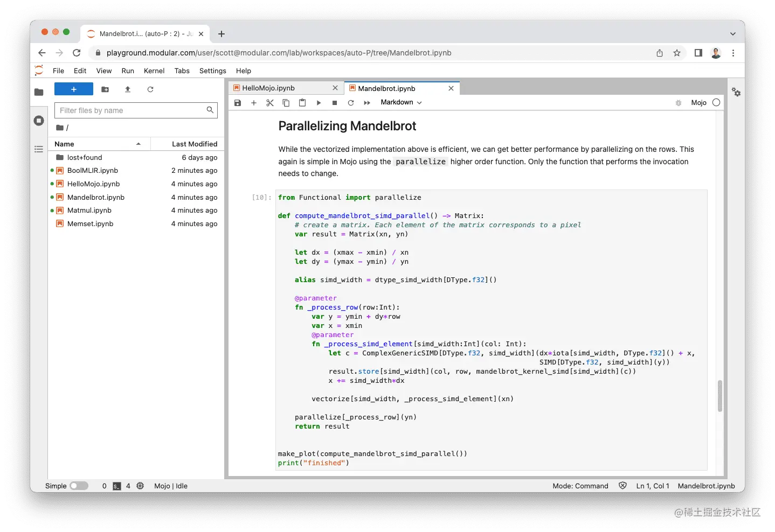775x532 pixels.
Task: Click Ln 1, Col 1 in status bar
Action: [x=653, y=486]
